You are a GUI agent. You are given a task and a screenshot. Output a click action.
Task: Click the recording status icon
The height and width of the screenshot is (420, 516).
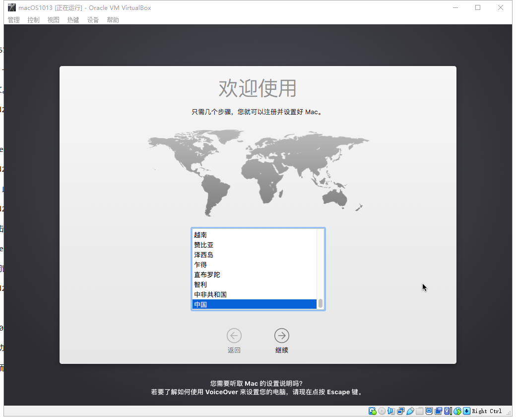[x=438, y=411]
